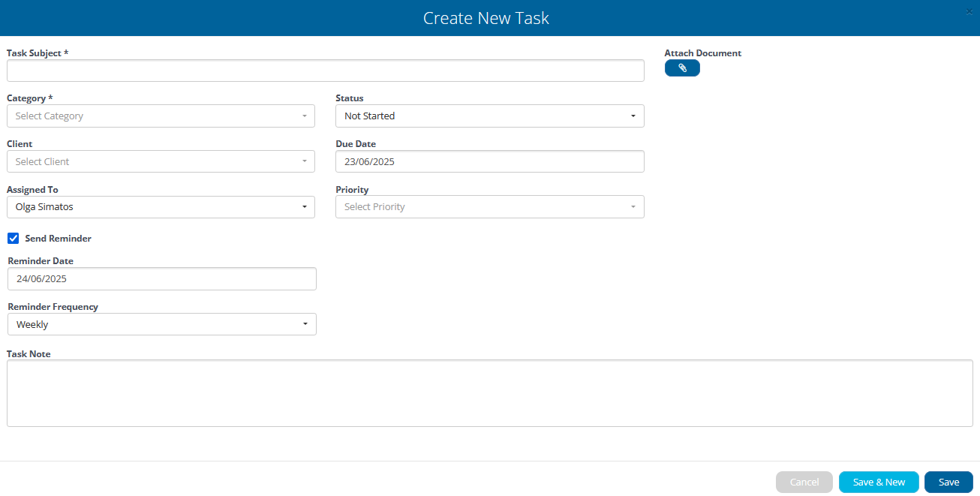Uncheck the Send Reminder checkbox
980x496 pixels.
[x=13, y=238]
